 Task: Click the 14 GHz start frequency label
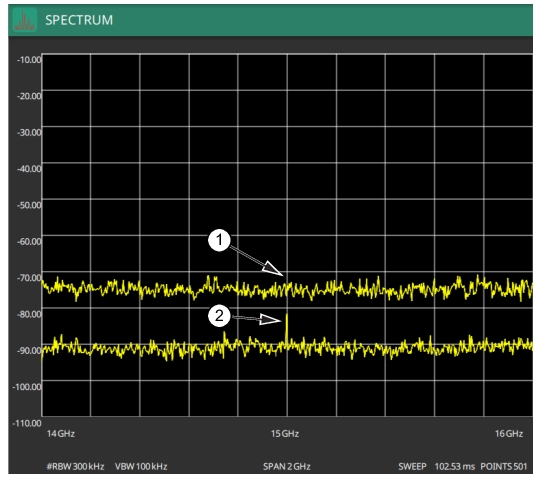tap(61, 434)
